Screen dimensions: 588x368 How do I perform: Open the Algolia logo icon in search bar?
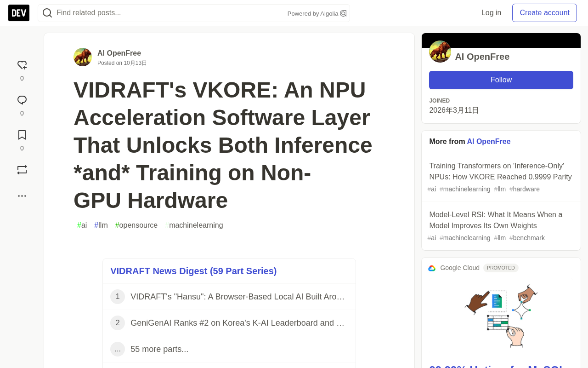point(343,13)
